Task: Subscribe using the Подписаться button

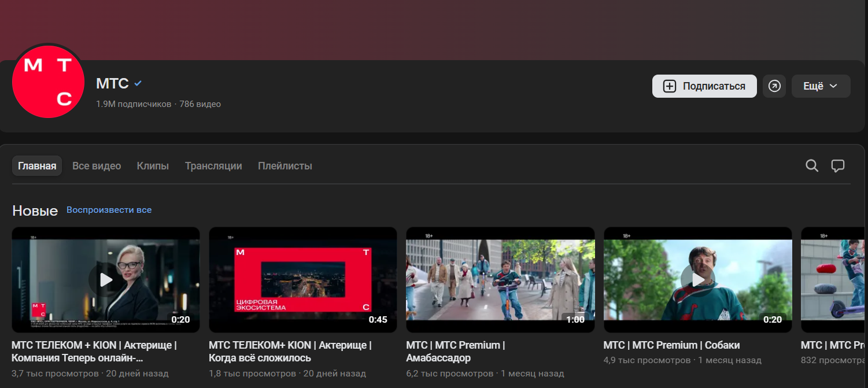Action: click(704, 86)
